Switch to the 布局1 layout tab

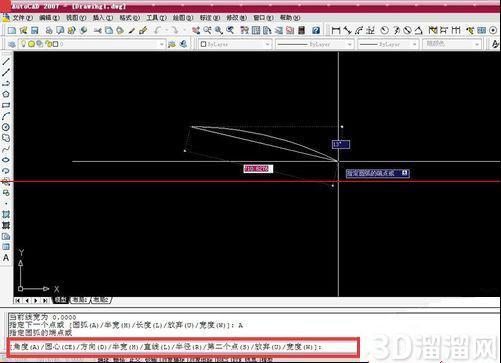coord(80,300)
